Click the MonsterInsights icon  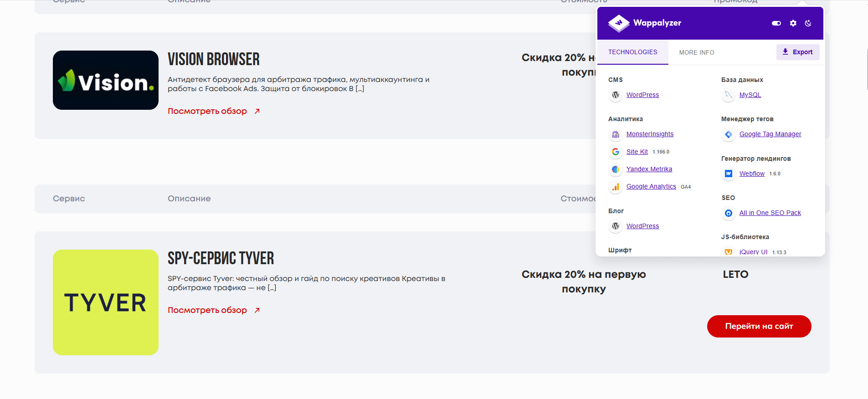[x=616, y=134]
